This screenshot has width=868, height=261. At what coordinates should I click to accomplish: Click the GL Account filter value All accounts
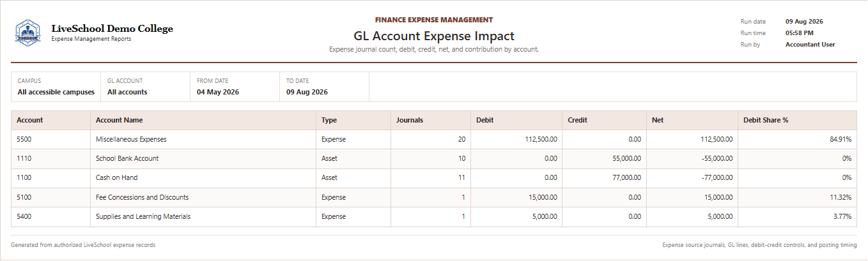127,92
